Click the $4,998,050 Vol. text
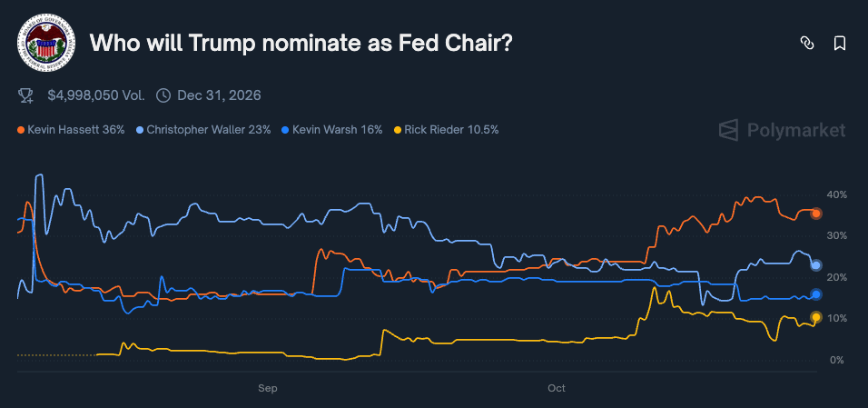This screenshot has height=408, width=868. (94, 95)
